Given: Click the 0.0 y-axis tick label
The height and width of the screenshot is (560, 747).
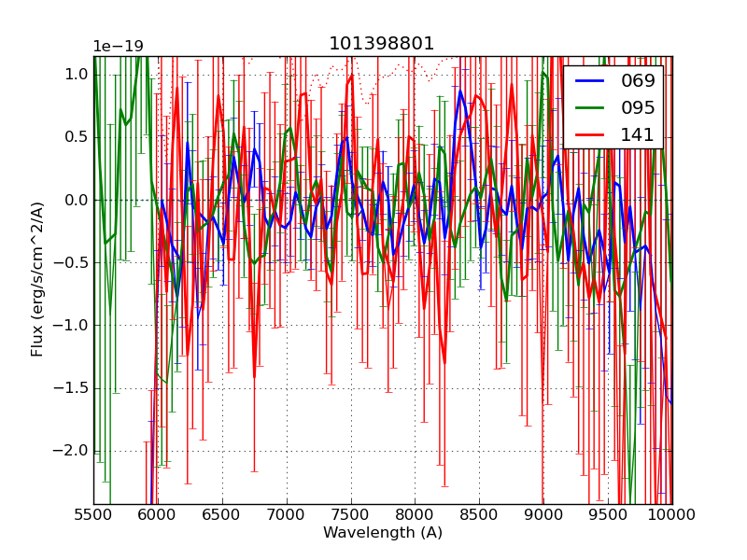Looking at the screenshot, I should (77, 200).
